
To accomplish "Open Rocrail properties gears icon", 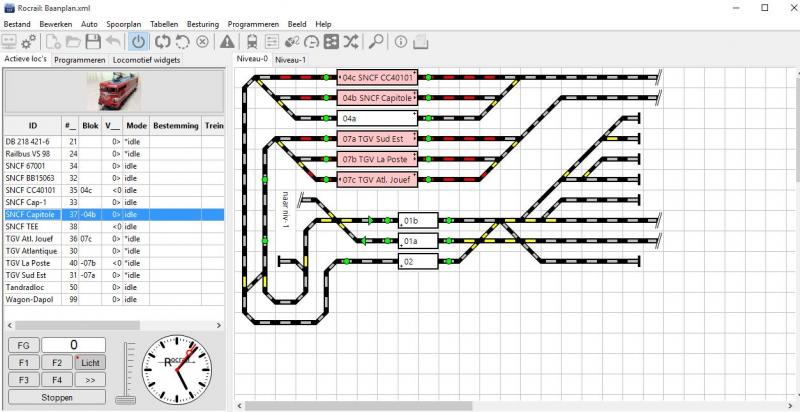I will 28,42.
